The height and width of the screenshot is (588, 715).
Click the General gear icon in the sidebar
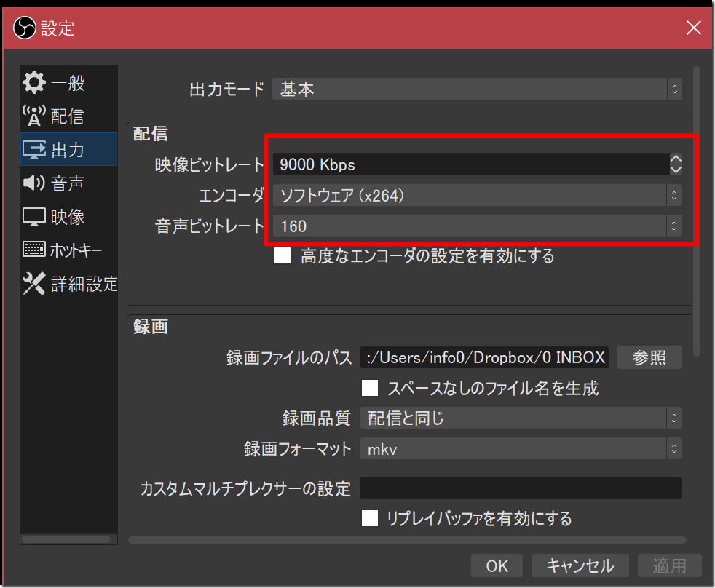[x=34, y=82]
